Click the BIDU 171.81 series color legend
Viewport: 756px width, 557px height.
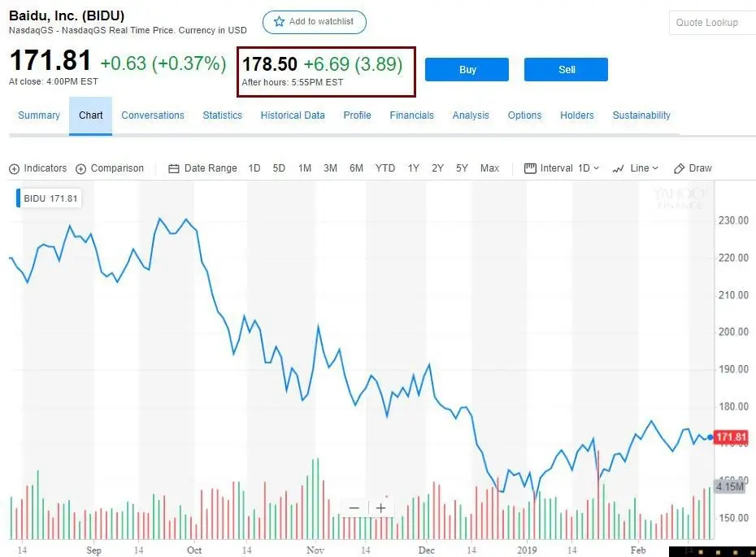(x=48, y=198)
